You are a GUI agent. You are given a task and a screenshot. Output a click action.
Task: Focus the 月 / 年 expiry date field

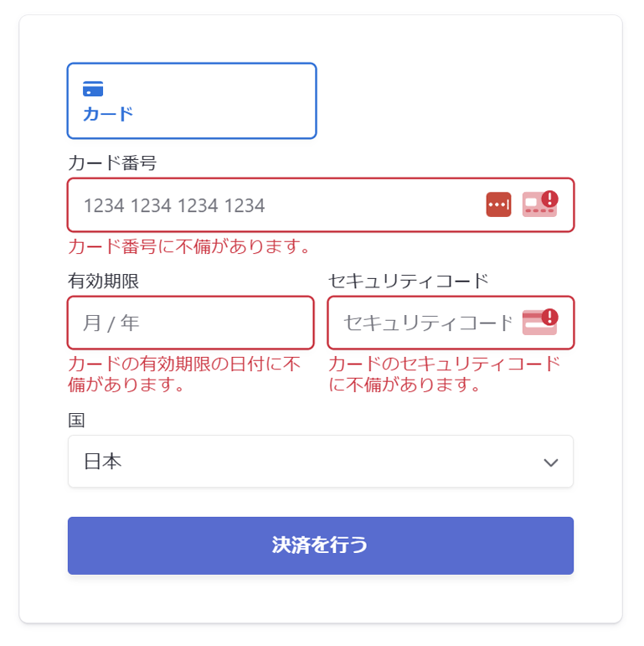click(x=191, y=323)
